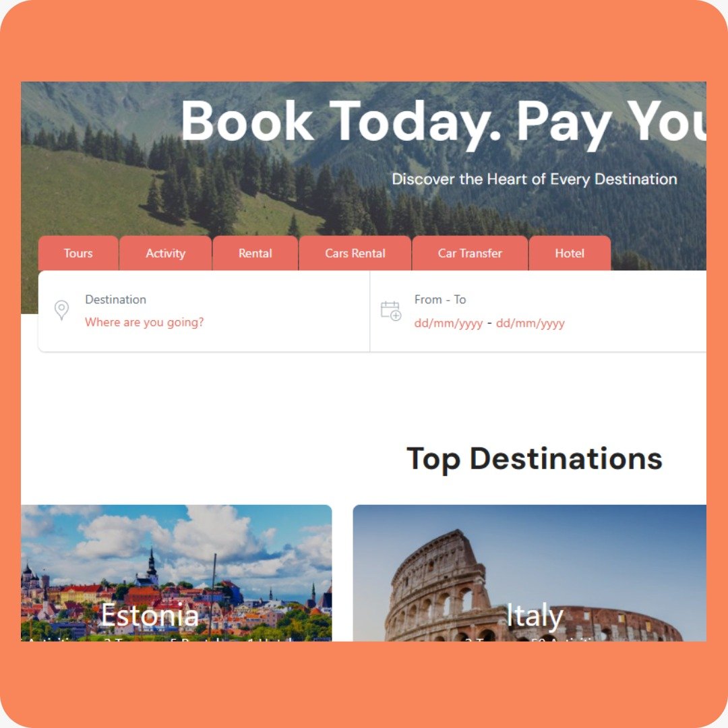Click the Estonia title text
Viewport: 728px width, 728px height.
(x=150, y=615)
